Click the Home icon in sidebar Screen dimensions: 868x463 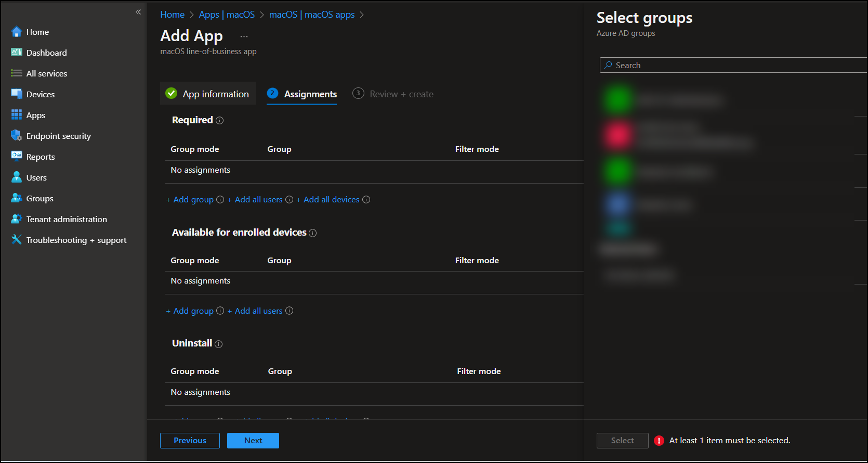[17, 32]
